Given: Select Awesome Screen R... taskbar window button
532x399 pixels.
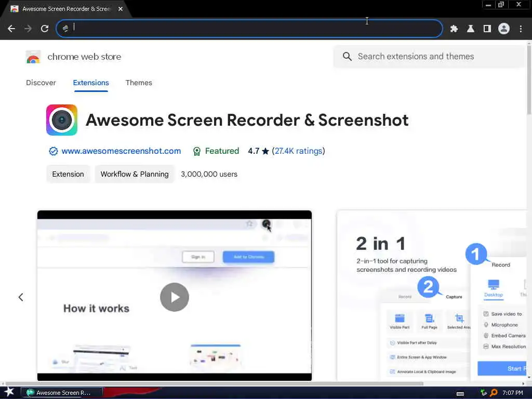Looking at the screenshot, I should pos(62,393).
